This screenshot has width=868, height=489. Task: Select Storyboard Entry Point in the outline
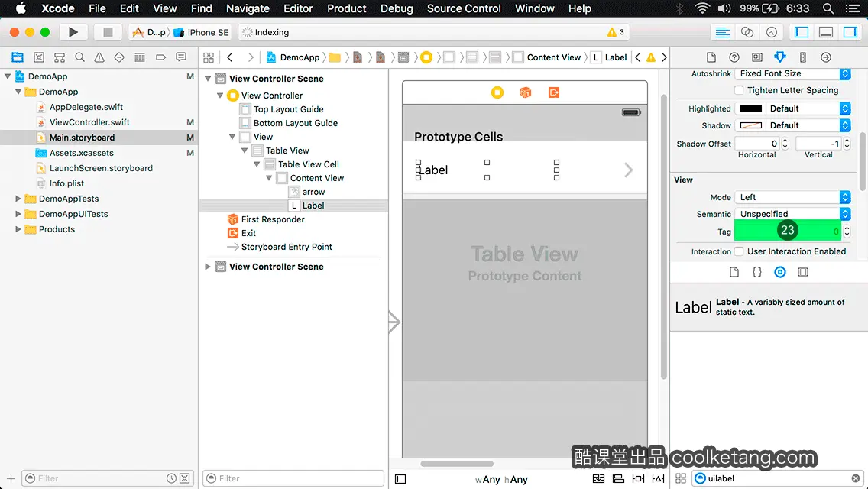tap(287, 247)
